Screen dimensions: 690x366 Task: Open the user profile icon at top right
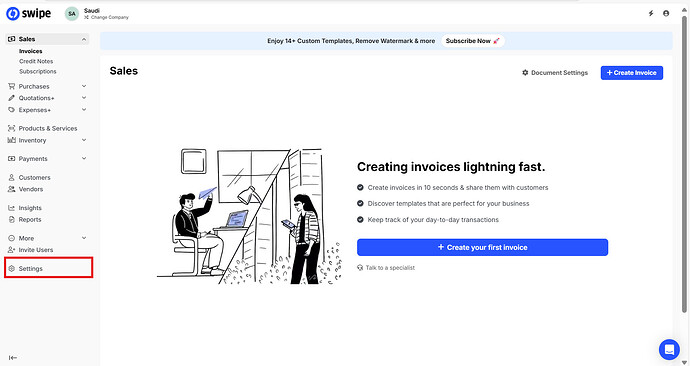666,14
